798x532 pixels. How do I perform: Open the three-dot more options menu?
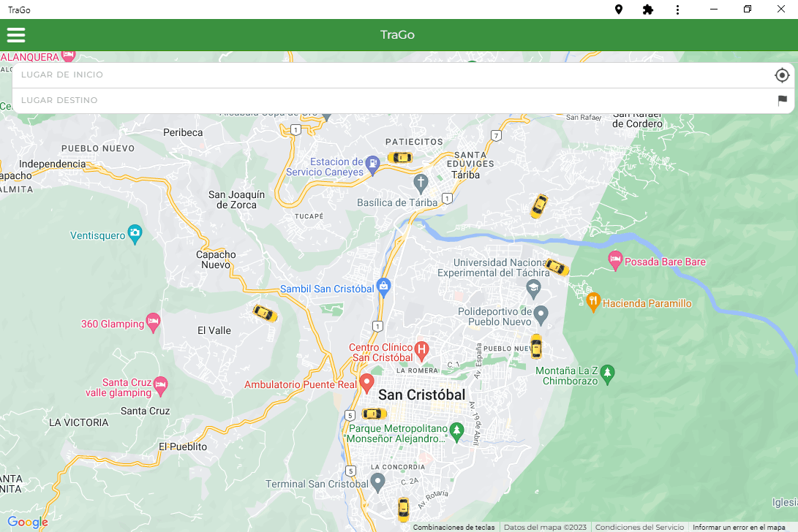pyautogui.click(x=677, y=9)
